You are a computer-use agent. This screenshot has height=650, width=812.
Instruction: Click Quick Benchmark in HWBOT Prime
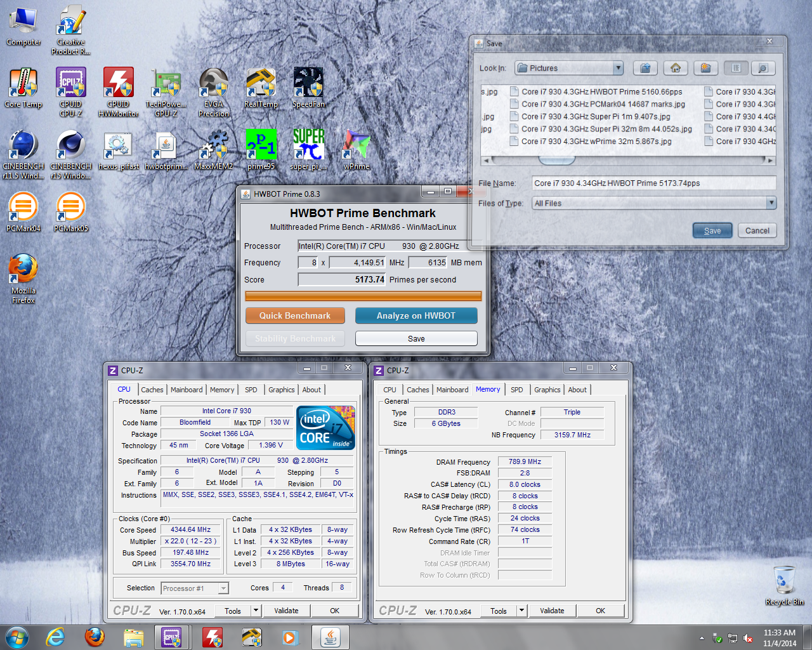pyautogui.click(x=295, y=315)
